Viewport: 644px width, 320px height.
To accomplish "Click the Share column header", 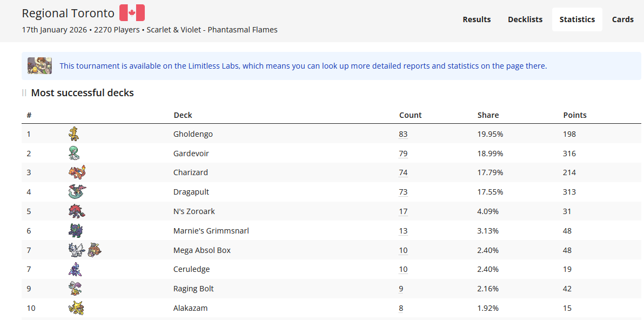I will pos(488,115).
